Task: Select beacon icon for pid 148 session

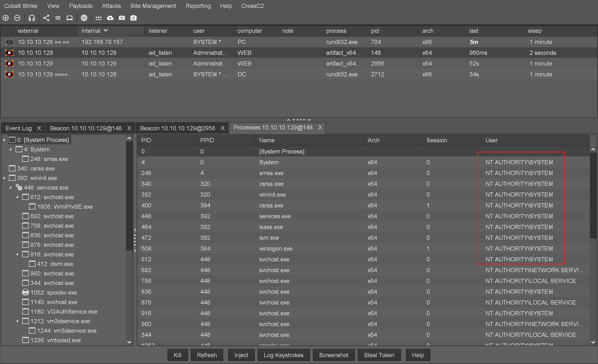Action: pyautogui.click(x=9, y=53)
